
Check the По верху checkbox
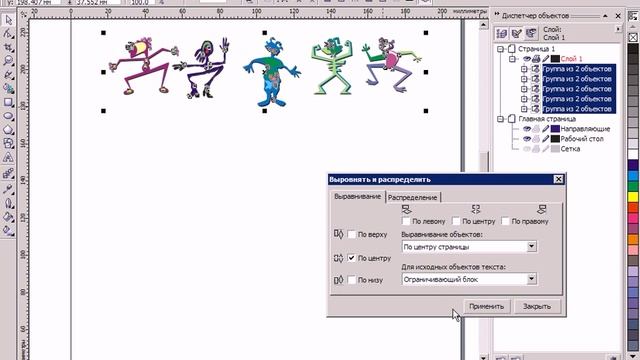tap(351, 235)
